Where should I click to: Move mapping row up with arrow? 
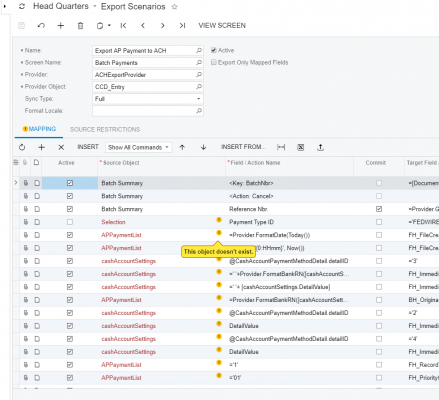(182, 147)
